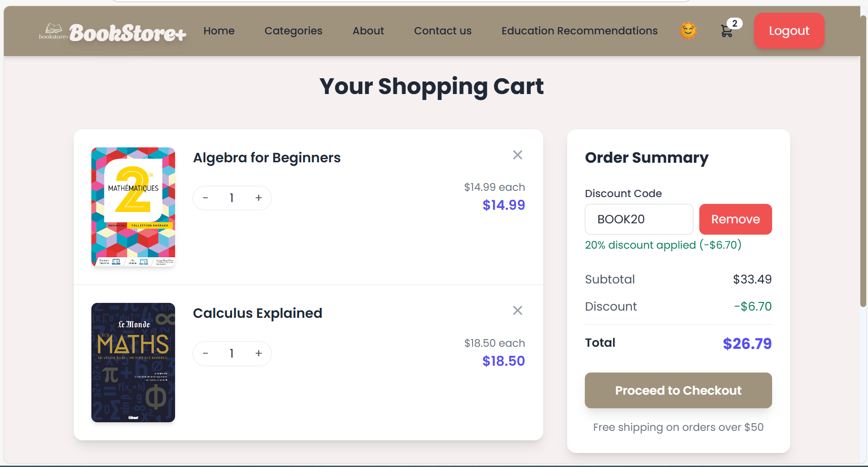This screenshot has height=467, width=868.
Task: Proceed to Checkout
Action: [x=678, y=391]
